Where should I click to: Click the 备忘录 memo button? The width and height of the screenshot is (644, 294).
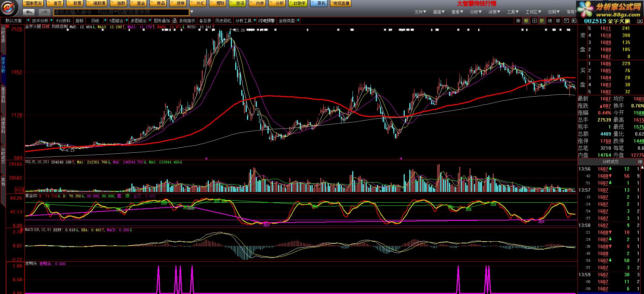[205, 21]
